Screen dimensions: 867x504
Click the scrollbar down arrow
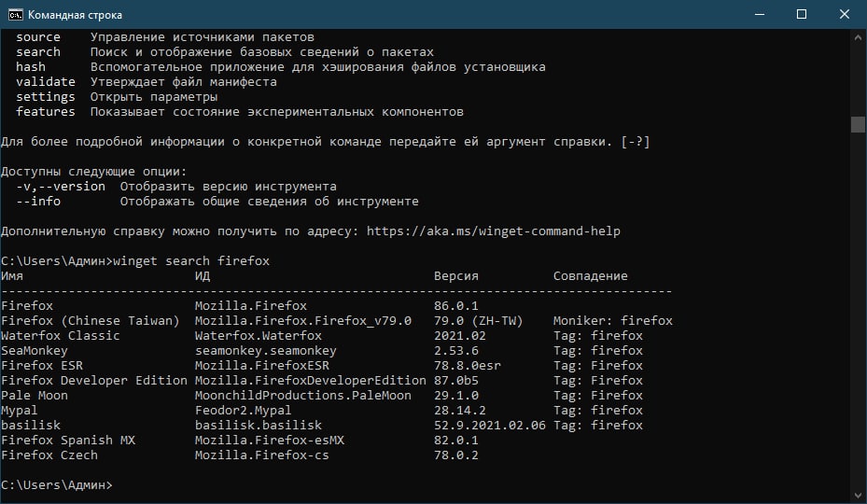tap(858, 496)
